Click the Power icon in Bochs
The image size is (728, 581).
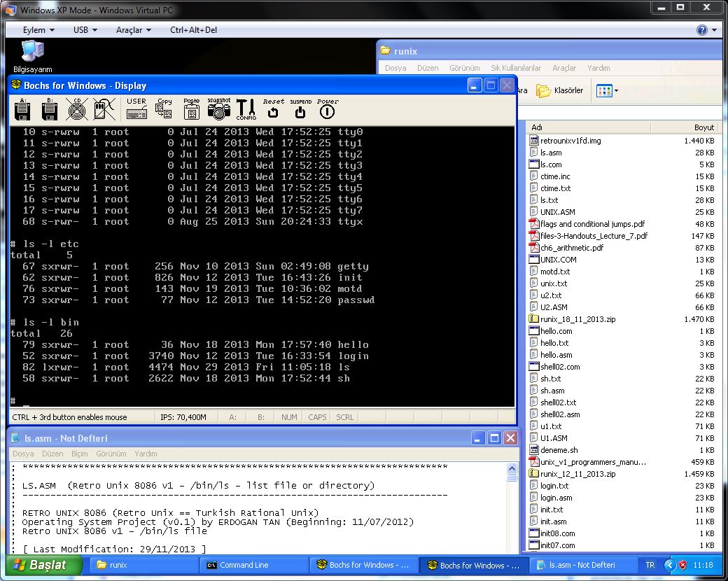328,108
